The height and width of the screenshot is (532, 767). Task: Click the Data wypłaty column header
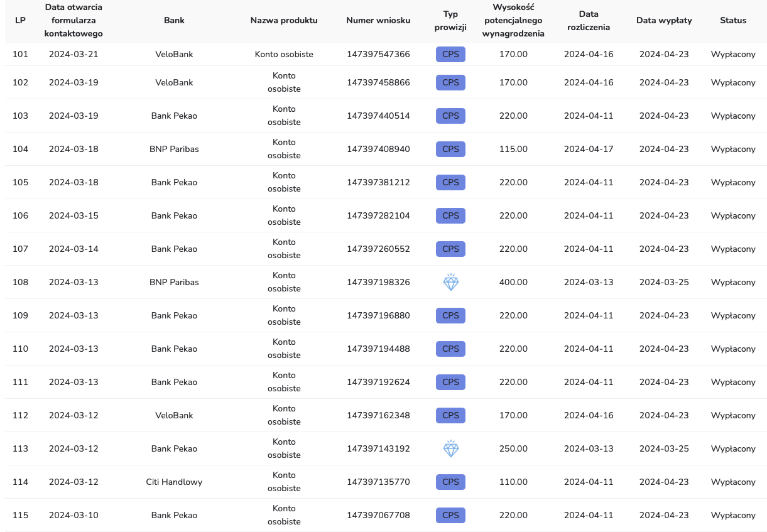664,21
